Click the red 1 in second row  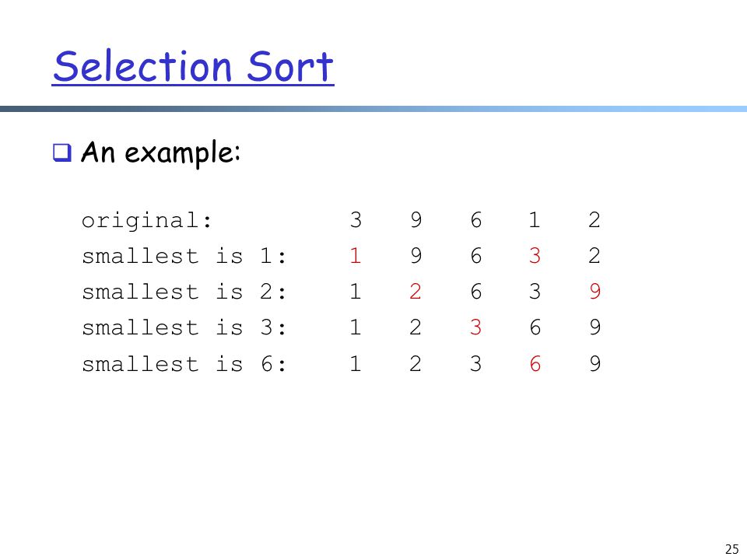point(355,256)
